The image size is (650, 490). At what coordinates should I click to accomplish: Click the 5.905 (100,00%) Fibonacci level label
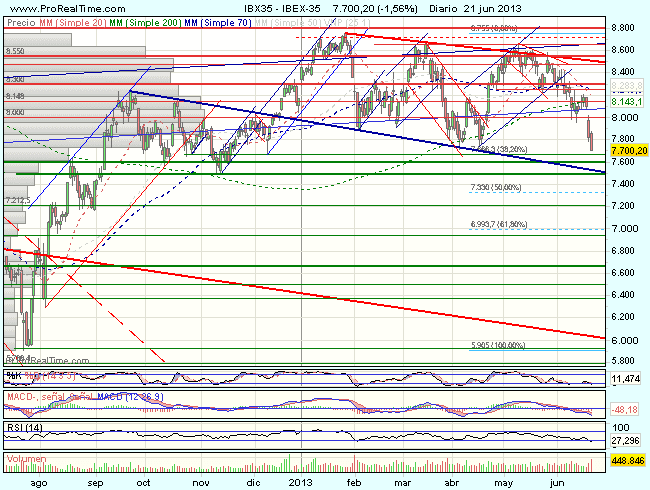(499, 345)
